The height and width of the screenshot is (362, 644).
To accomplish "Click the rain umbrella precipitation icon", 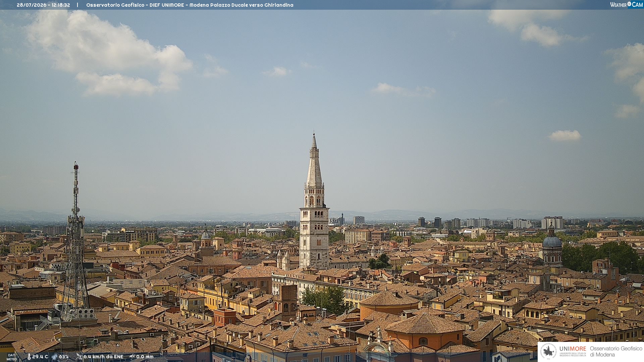I will 132,357.
